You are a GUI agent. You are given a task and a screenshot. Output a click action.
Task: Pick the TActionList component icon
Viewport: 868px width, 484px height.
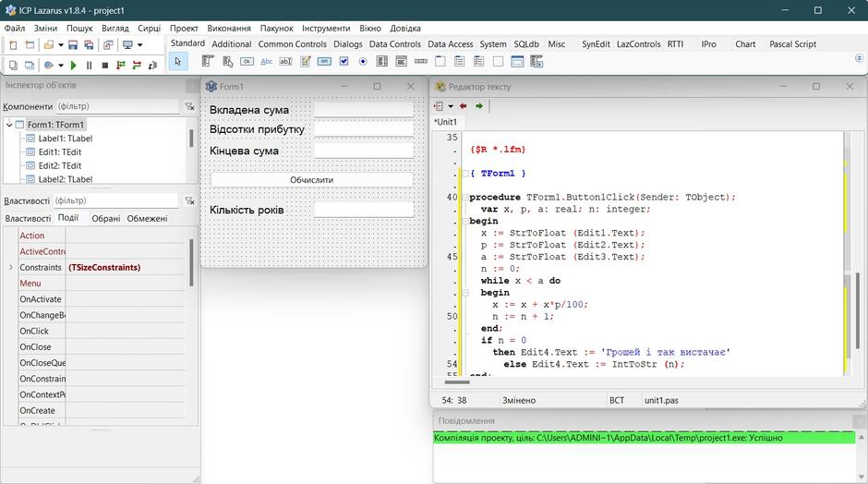pos(536,62)
